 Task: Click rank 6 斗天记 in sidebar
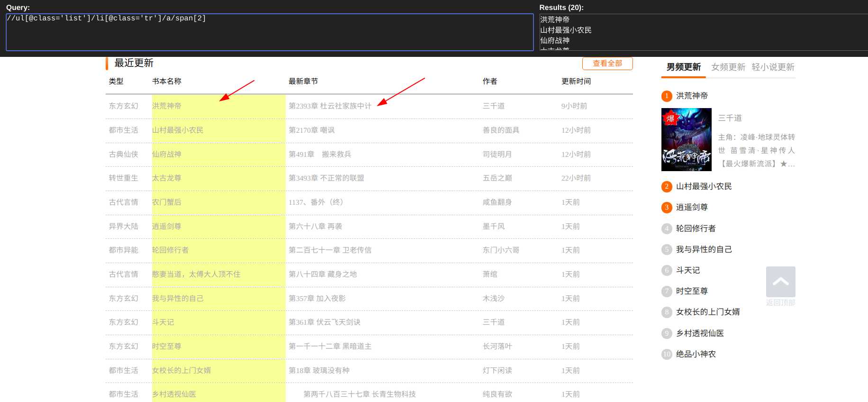click(687, 270)
